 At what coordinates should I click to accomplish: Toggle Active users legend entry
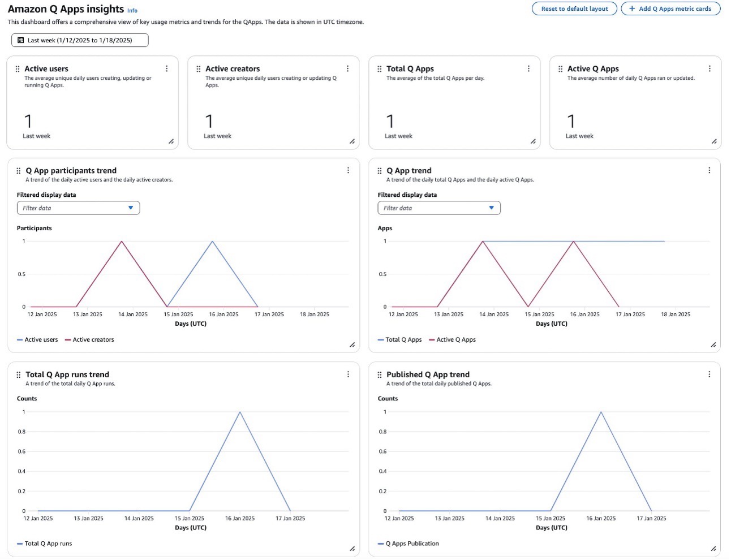[x=37, y=339]
